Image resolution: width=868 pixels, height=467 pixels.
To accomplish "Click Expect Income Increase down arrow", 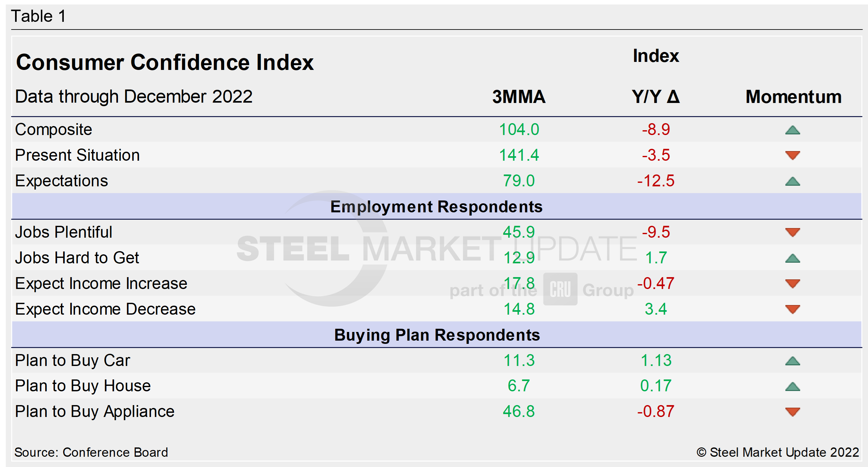I will (x=792, y=284).
